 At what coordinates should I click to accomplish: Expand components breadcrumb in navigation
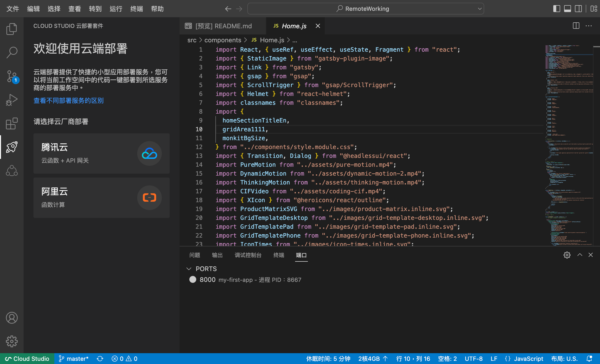pos(223,40)
